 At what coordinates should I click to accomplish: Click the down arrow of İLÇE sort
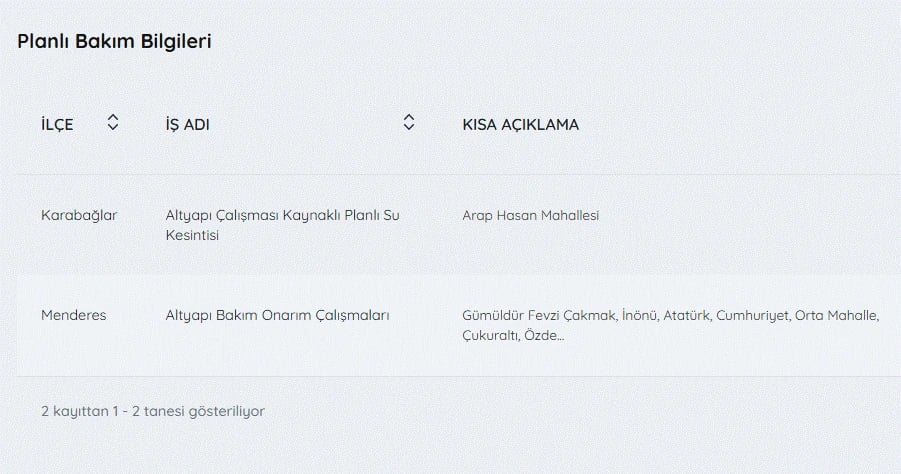[113, 127]
